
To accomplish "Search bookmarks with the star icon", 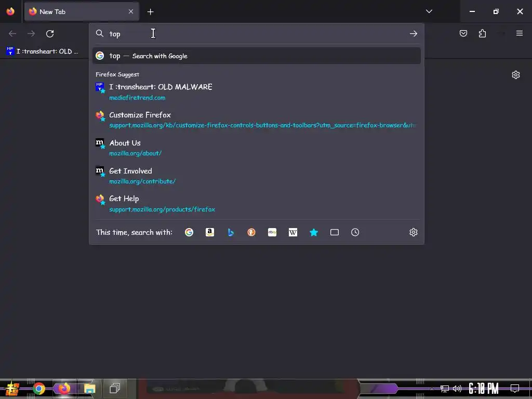I will [x=314, y=232].
